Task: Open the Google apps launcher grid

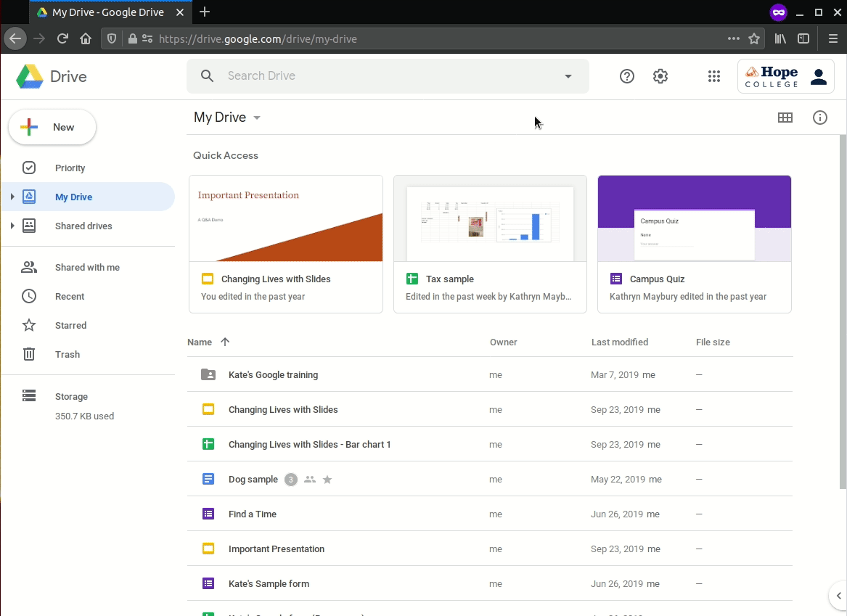Action: pyautogui.click(x=713, y=76)
